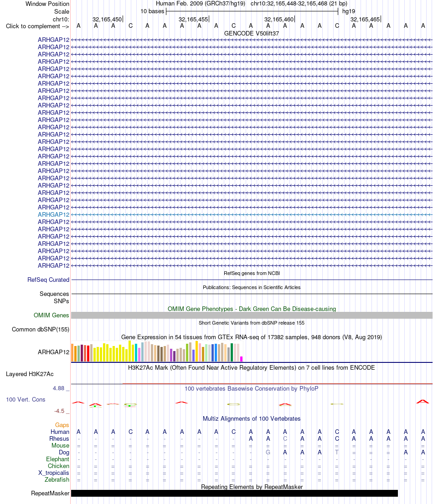Click the 'Window Position' track label
433x504 pixels.
[47, 4]
